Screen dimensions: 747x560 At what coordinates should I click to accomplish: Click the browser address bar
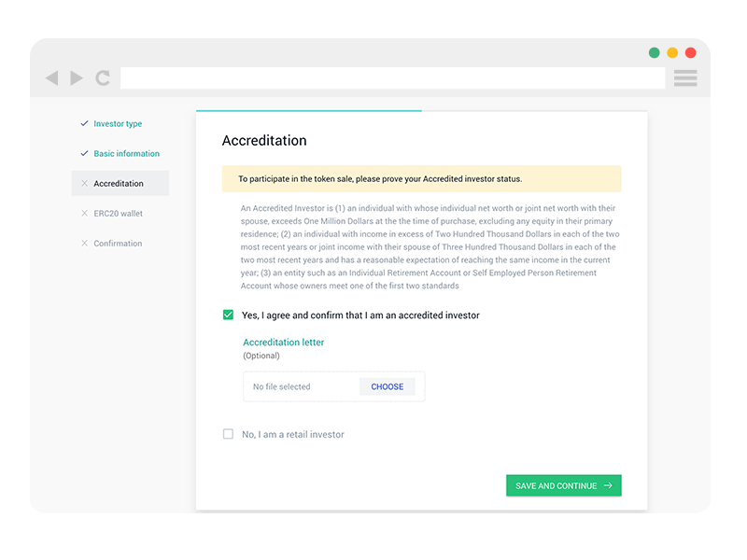(x=392, y=77)
